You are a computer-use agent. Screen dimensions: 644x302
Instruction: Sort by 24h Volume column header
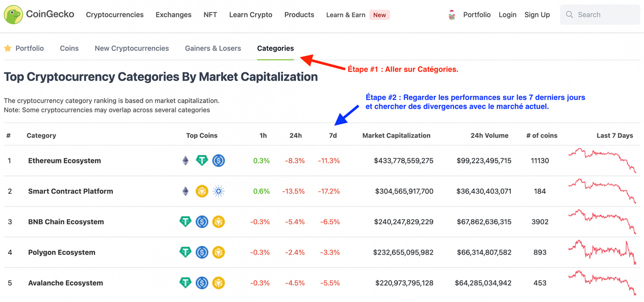tap(490, 136)
